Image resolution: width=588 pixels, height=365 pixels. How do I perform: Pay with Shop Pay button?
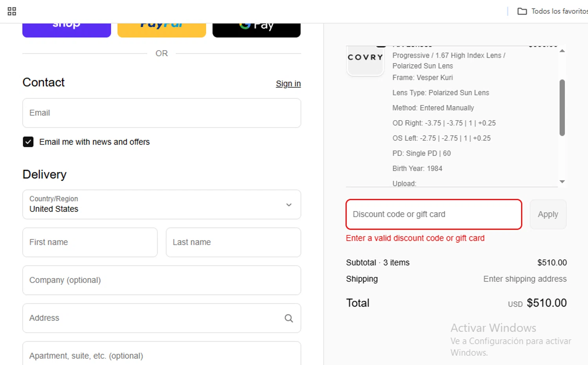(67, 30)
